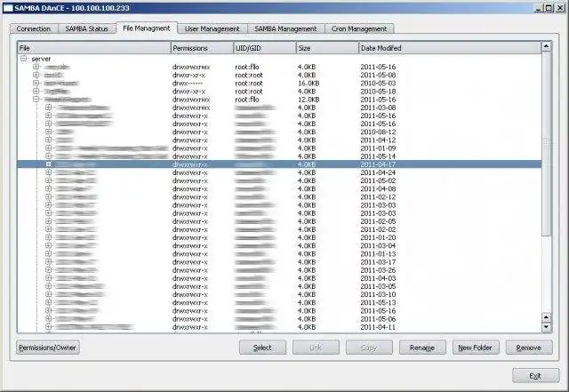Screen dimensions: 569x392
Task: Click the Select button
Action: (262, 348)
